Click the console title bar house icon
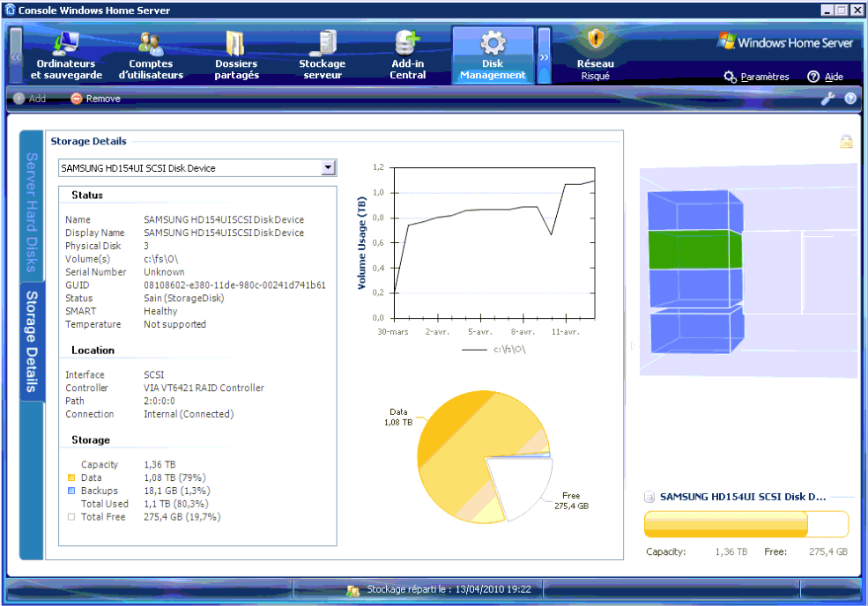 click(x=10, y=10)
